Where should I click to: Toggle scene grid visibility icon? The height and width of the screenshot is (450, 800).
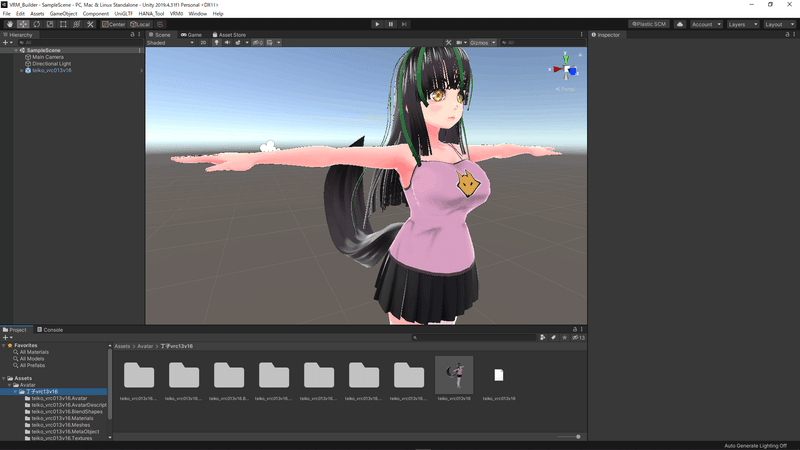270,43
